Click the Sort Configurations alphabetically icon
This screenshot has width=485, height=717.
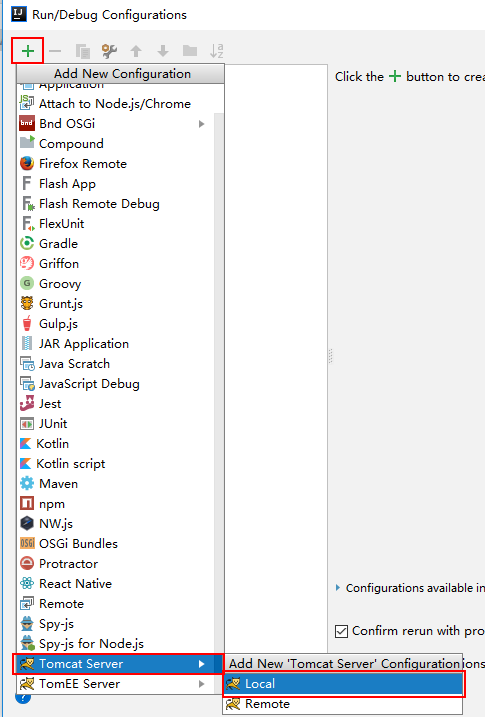(216, 51)
